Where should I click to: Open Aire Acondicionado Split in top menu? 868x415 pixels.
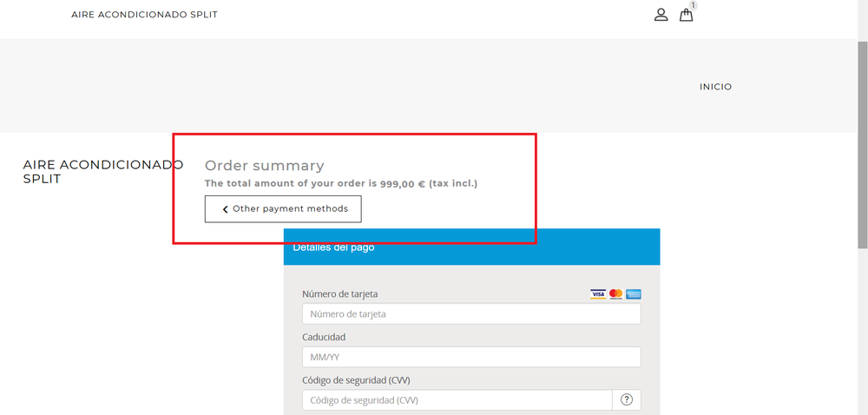coord(144,15)
